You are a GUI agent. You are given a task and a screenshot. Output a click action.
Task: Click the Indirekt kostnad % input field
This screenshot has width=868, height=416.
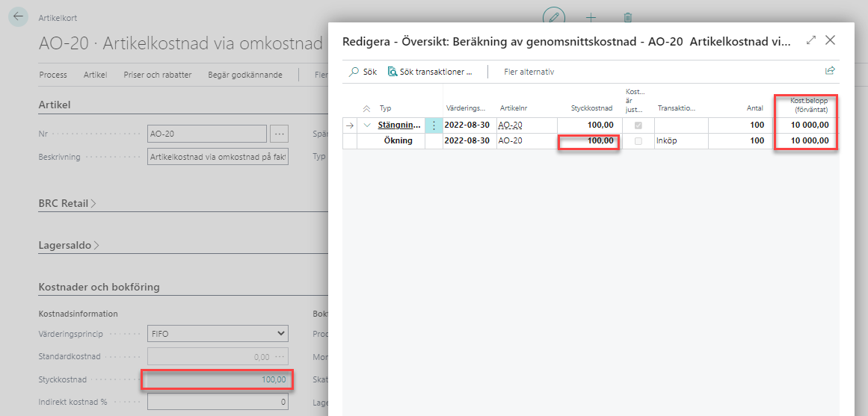(217, 402)
